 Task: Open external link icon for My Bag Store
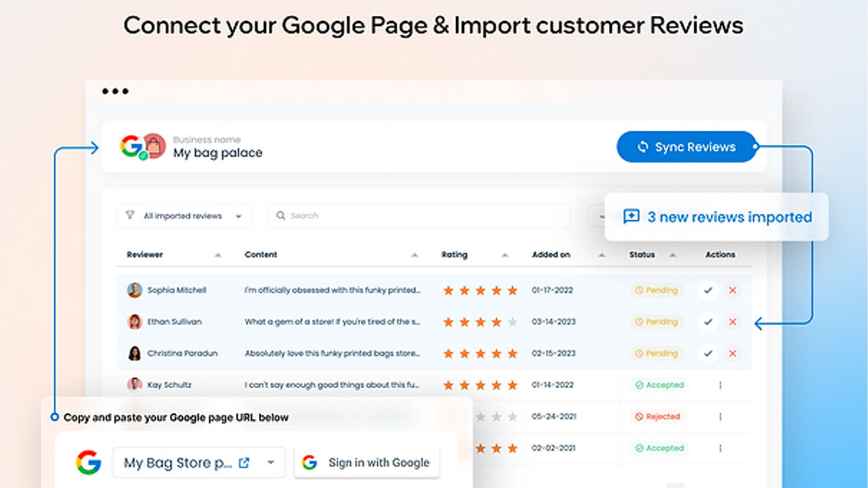[x=244, y=463]
